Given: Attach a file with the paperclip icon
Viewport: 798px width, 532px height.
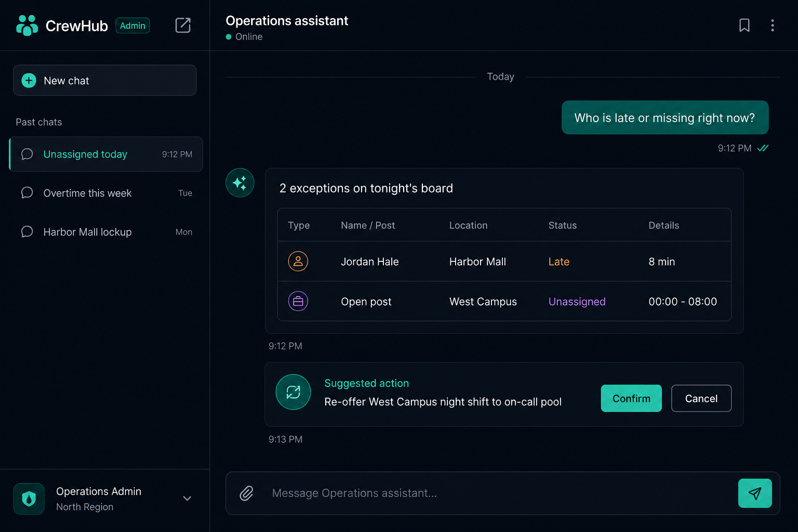Looking at the screenshot, I should point(247,493).
